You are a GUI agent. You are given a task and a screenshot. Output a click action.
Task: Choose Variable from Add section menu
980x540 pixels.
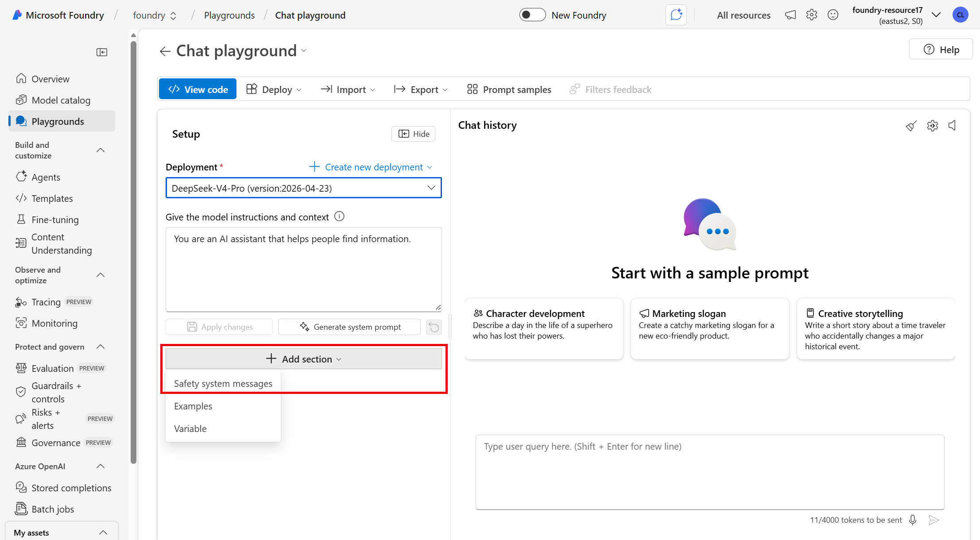223,428
